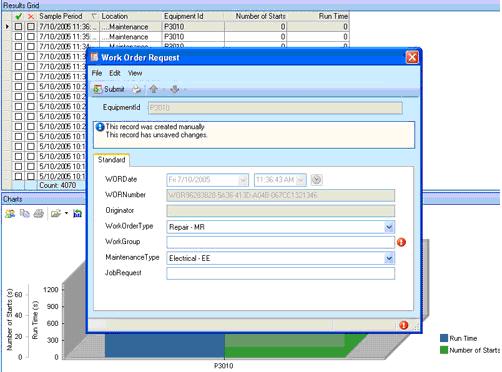502x372 pixels.
Task: Click the green checkmark column header icon
Action: tap(18, 16)
